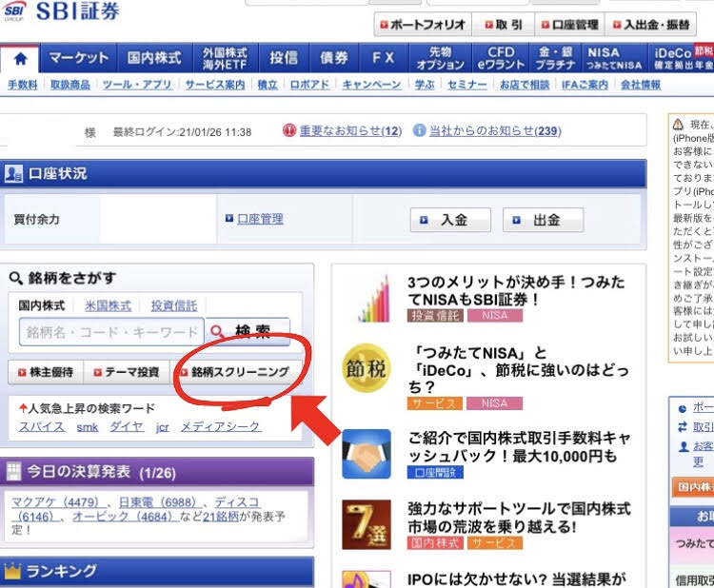Click the SBI証券 logo
714x588 pixels.
pyautogui.click(x=62, y=11)
